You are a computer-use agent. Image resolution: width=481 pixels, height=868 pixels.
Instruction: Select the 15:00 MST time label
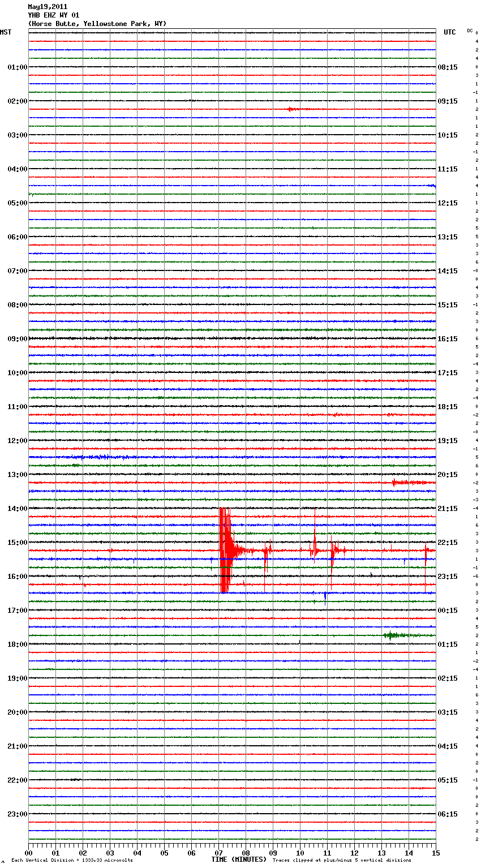coord(18,543)
